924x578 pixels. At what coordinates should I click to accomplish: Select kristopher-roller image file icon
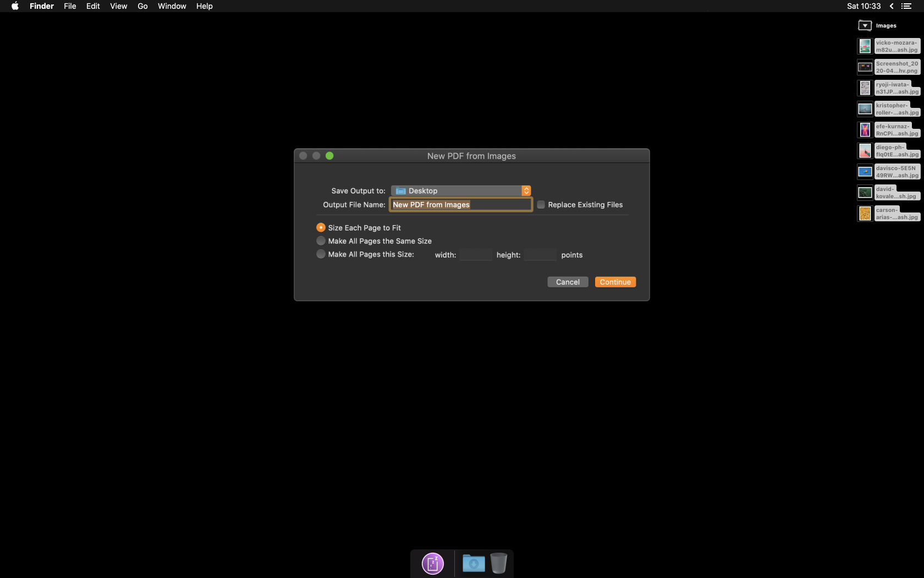coord(865,109)
